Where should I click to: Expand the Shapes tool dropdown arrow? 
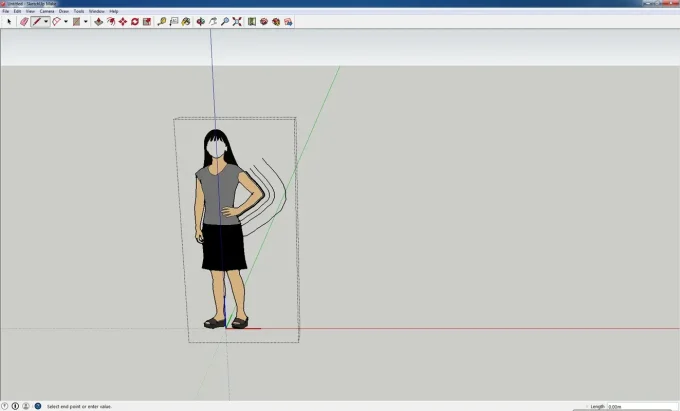(86, 21)
